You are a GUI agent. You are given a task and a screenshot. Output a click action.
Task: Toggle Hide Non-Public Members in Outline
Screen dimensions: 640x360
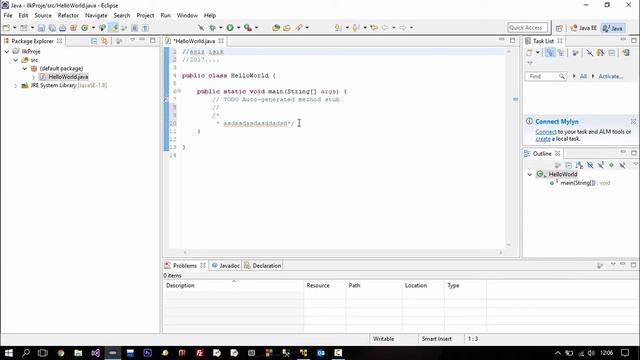[611, 165]
